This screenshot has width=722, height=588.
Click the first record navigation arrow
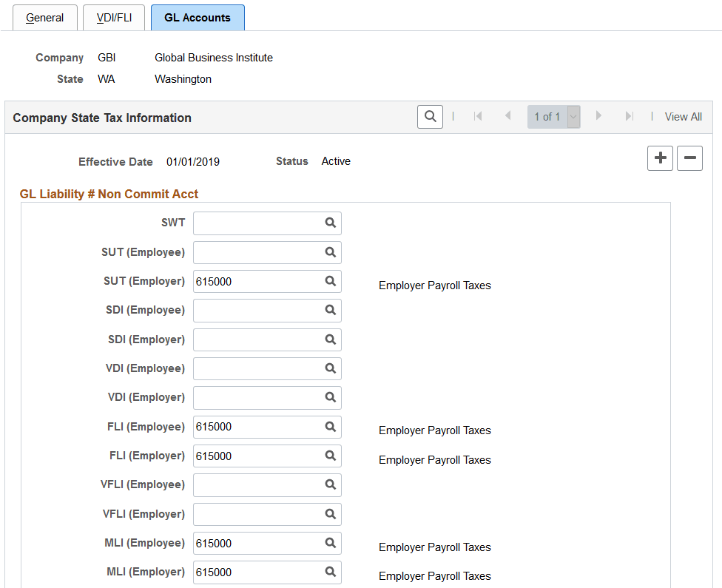(x=478, y=116)
